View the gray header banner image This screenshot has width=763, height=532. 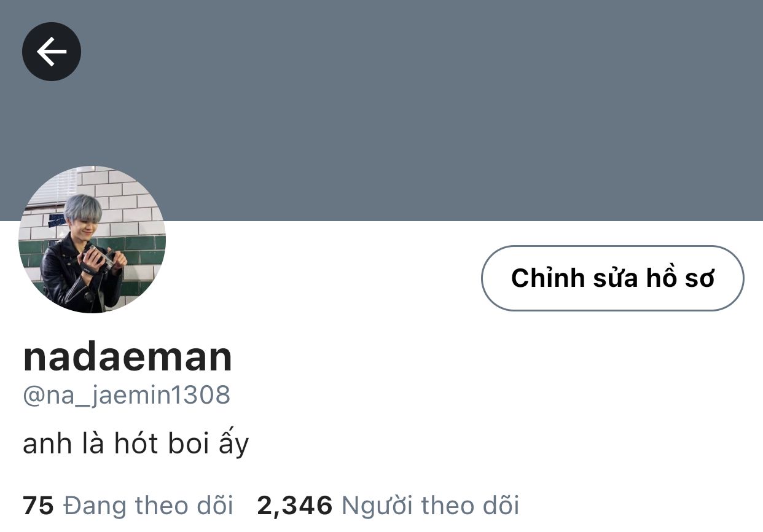381,111
